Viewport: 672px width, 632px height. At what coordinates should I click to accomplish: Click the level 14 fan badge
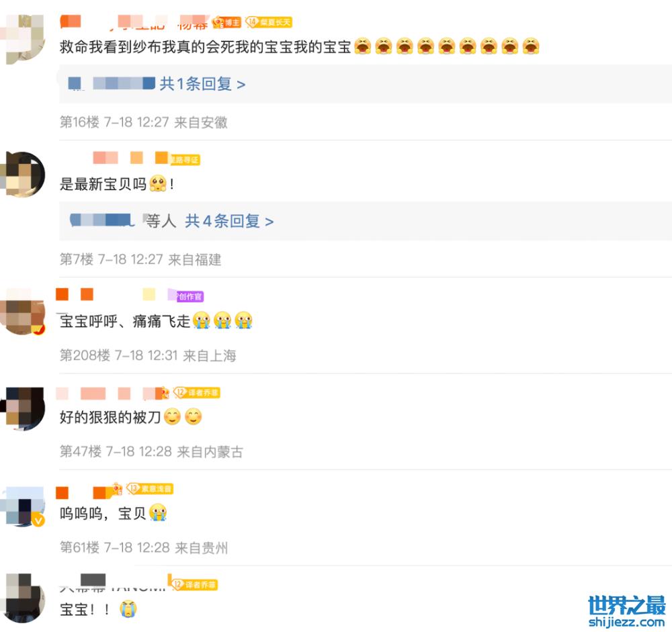coord(269,22)
